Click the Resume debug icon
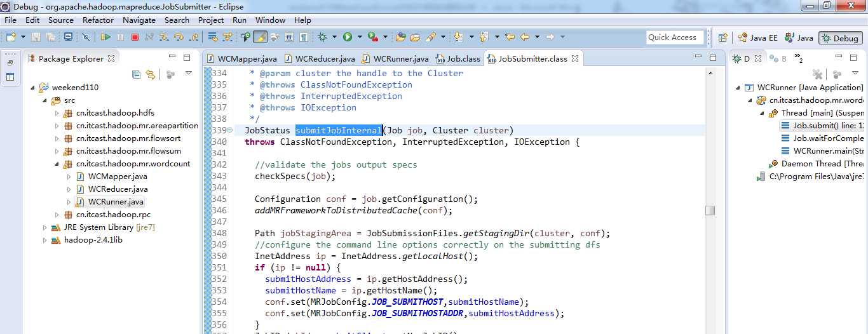The image size is (868, 334). [x=105, y=37]
